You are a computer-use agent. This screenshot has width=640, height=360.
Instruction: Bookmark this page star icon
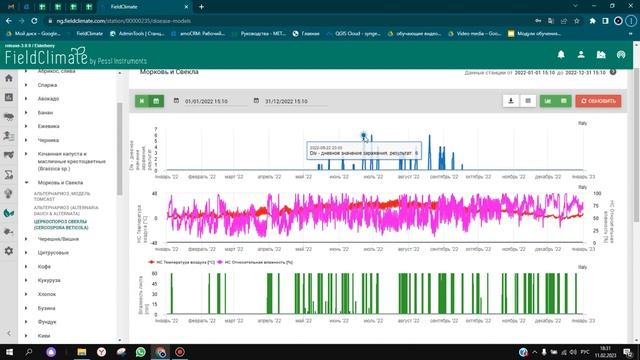pos(577,20)
